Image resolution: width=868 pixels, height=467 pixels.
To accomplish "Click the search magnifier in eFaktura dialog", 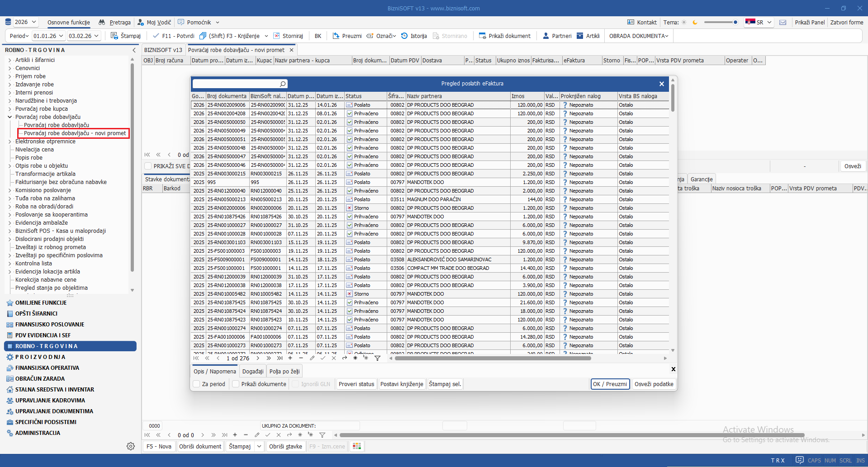I will point(283,84).
